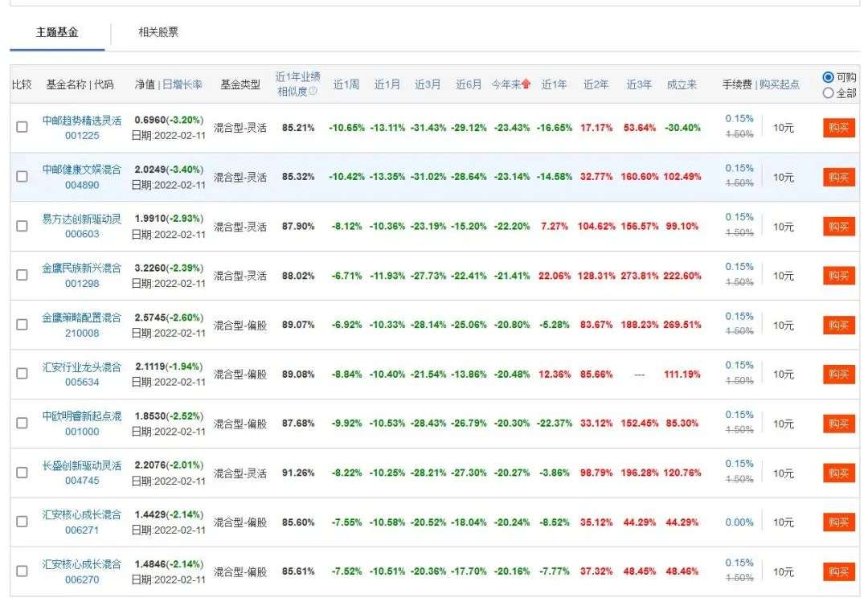
Task: Select the 可购 radio option
Action: click(x=829, y=77)
